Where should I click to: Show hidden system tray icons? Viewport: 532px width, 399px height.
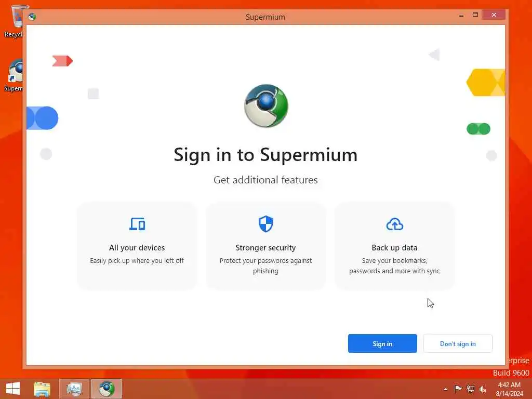[445, 389]
